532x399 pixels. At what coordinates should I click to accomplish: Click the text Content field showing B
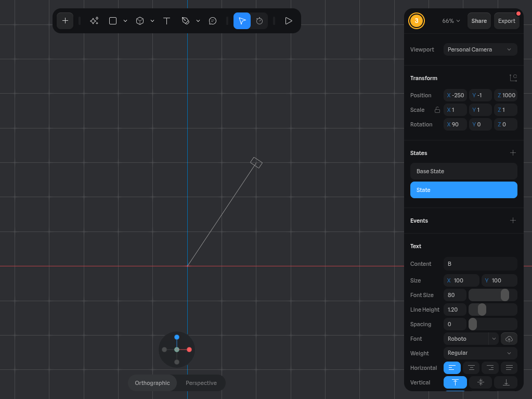click(x=481, y=264)
